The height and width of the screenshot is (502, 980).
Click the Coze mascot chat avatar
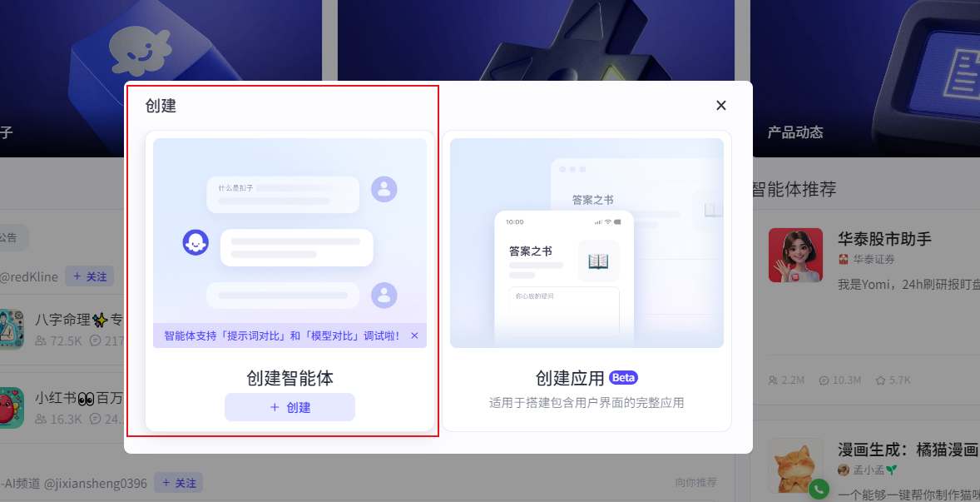click(196, 242)
